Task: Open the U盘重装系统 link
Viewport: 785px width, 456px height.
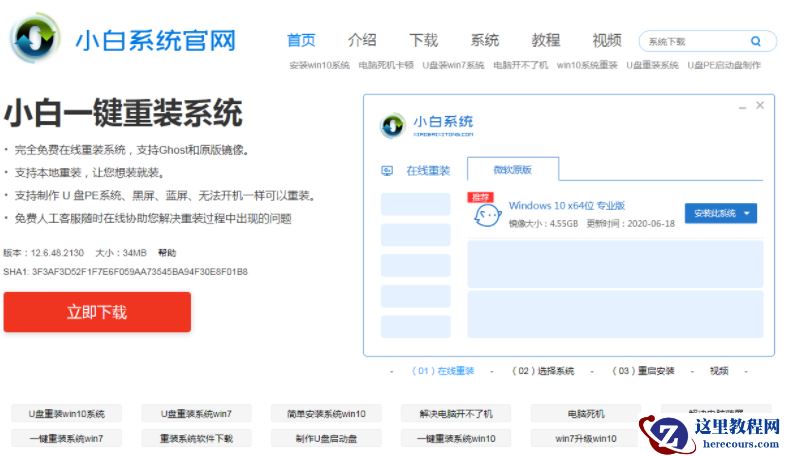Action: pyautogui.click(x=652, y=65)
